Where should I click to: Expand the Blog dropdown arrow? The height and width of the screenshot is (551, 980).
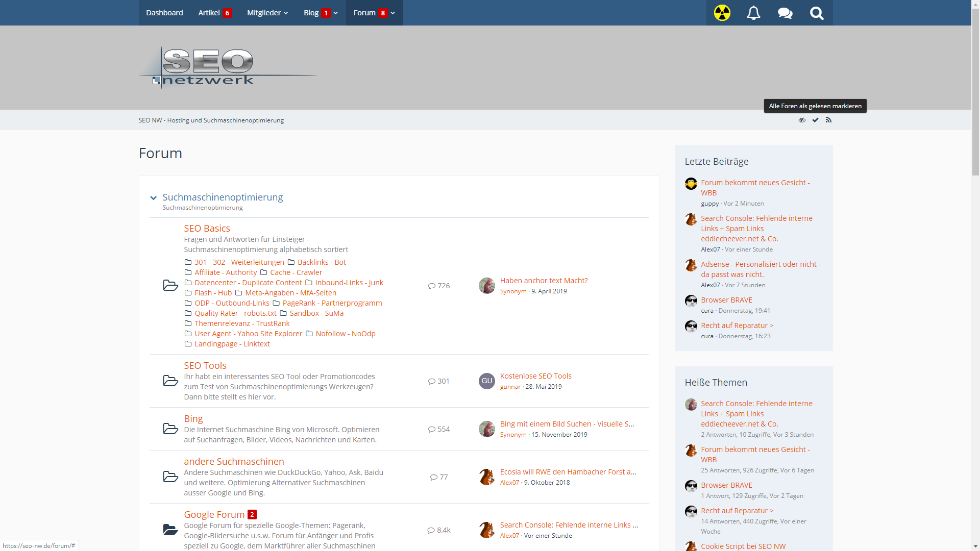pyautogui.click(x=336, y=13)
